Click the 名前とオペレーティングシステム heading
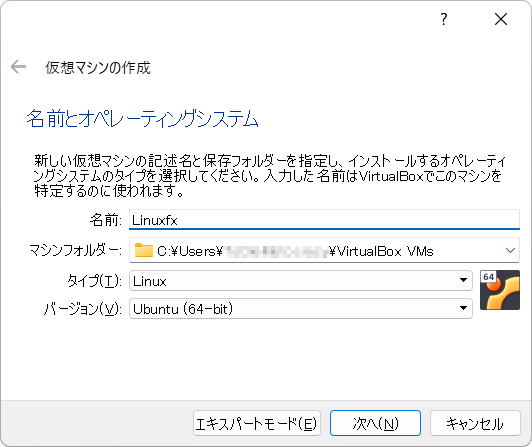This screenshot has height=447, width=532. tap(142, 118)
